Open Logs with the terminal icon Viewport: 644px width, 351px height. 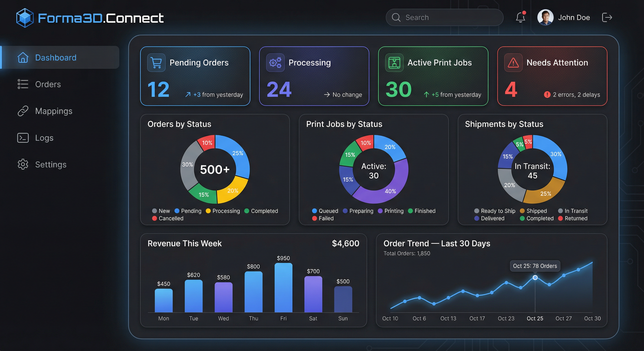tap(22, 138)
